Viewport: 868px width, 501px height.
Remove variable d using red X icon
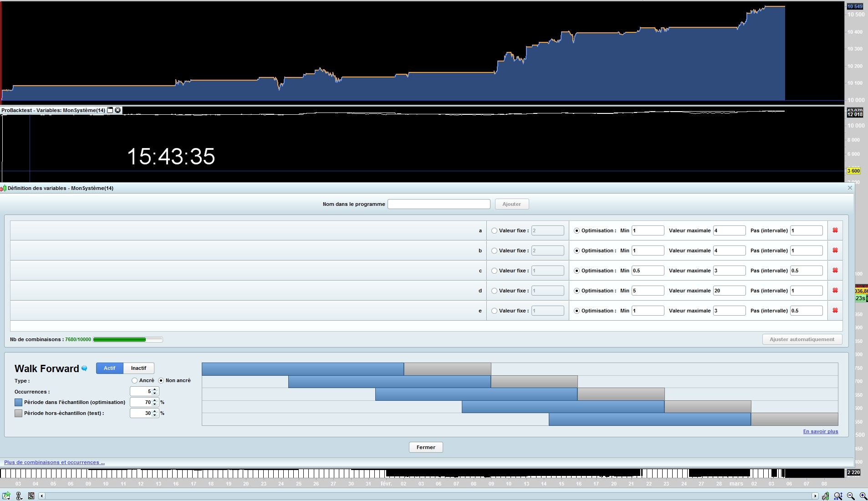tap(835, 291)
